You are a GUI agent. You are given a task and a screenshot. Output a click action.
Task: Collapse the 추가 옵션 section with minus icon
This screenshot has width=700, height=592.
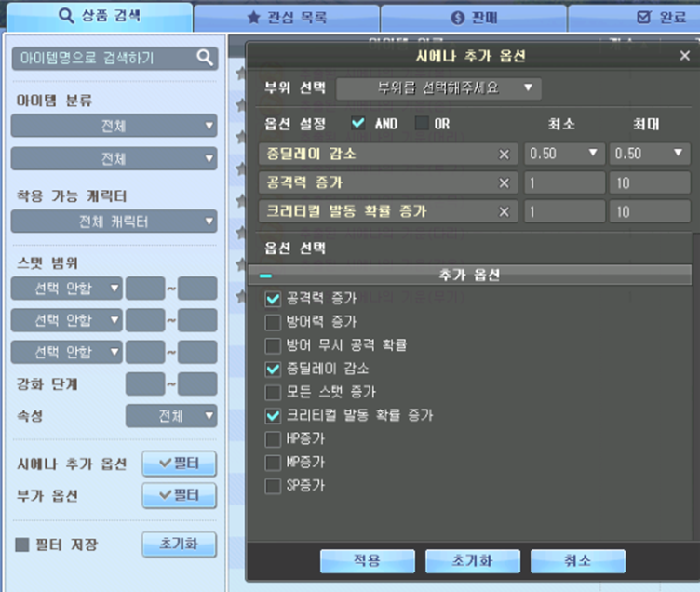coord(265,276)
